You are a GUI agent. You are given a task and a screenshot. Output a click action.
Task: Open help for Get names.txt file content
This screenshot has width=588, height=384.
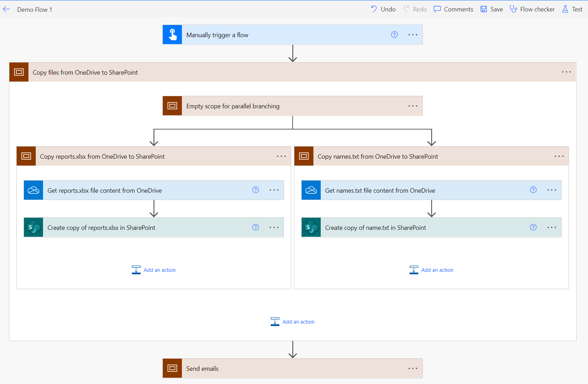coord(533,190)
